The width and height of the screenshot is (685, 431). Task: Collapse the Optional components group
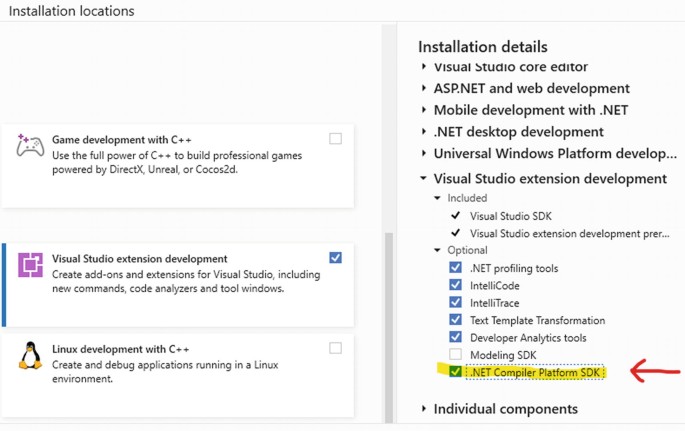pyautogui.click(x=437, y=250)
